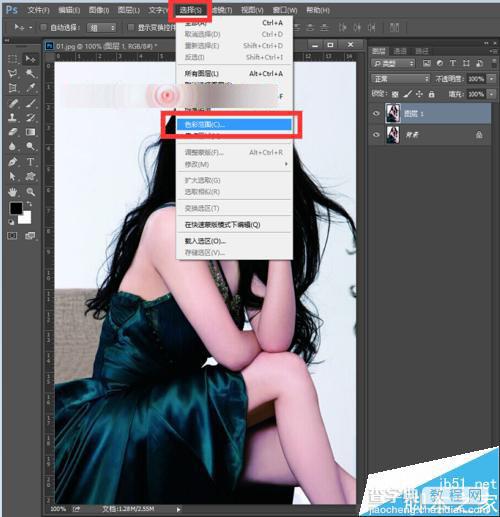Open the 正常 blend mode dropdown
The height and width of the screenshot is (517, 500).
point(400,79)
